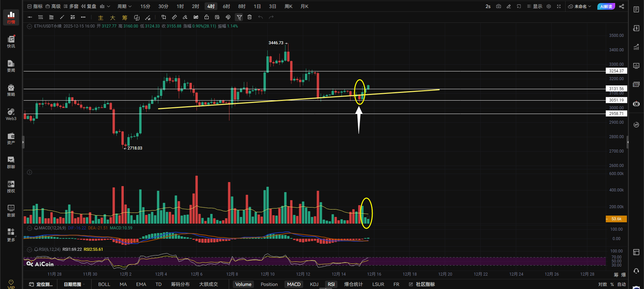Toggle the MACD indicator panel
Screen dimensions: 644x289
click(x=294, y=284)
